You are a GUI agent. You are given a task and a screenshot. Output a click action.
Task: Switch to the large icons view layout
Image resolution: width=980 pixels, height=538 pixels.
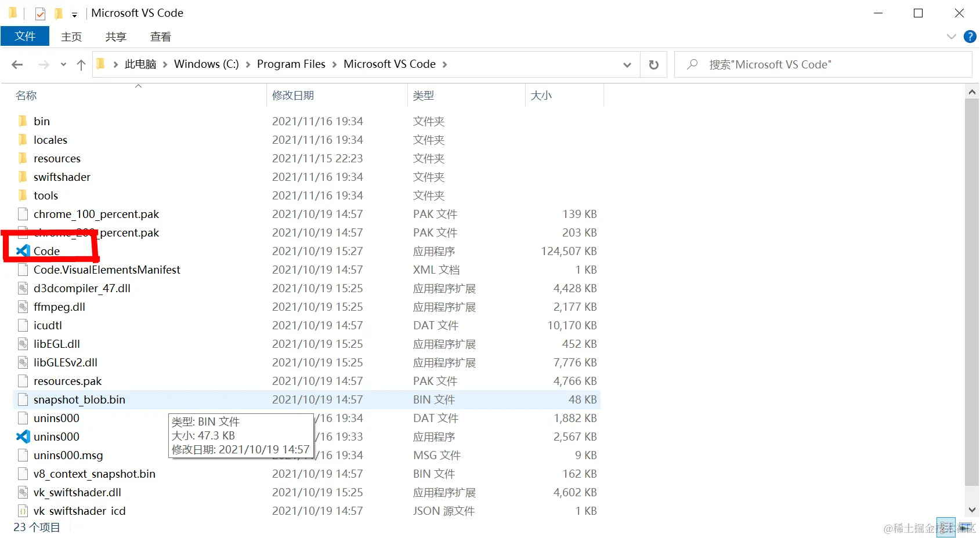(966, 528)
